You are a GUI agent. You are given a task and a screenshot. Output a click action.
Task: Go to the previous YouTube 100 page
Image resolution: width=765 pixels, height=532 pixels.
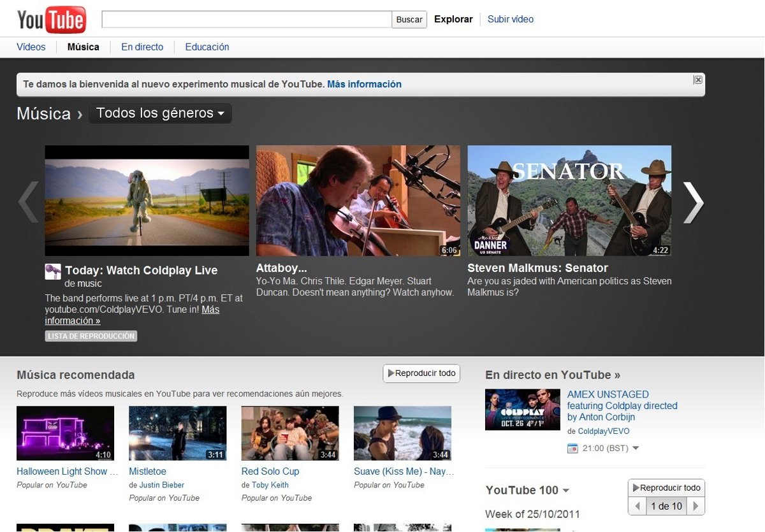[637, 507]
